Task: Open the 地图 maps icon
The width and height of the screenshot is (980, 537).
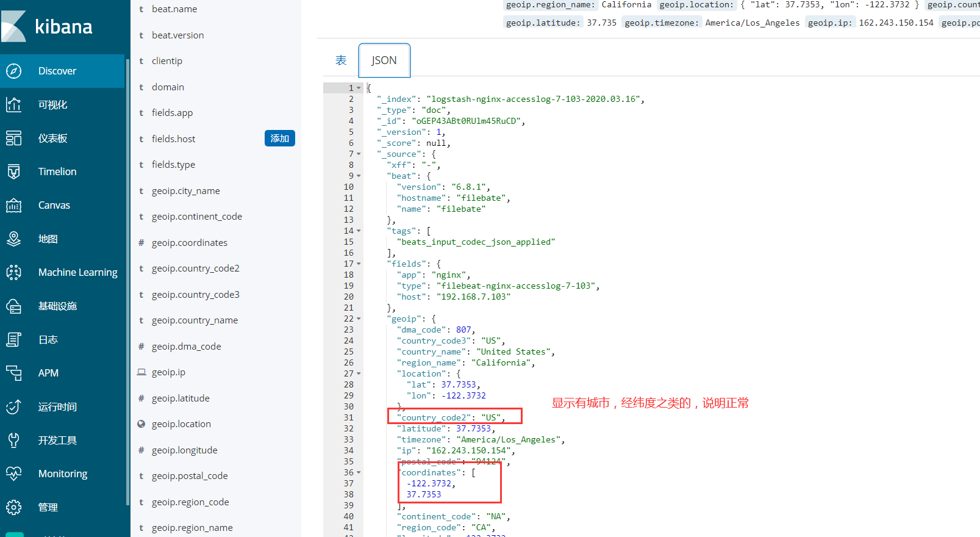Action: click(x=13, y=239)
